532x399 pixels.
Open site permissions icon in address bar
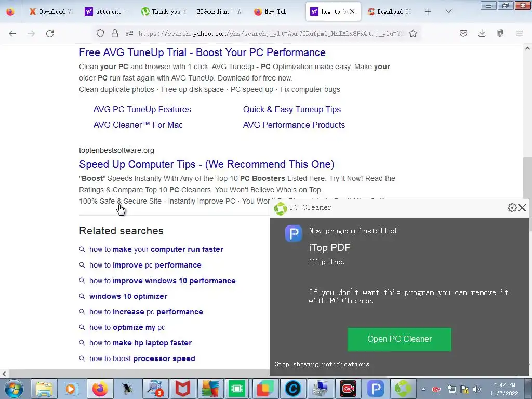click(x=129, y=33)
